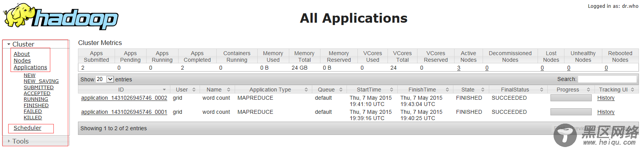Image resolution: width=644 pixels, height=149 pixels.
Task: Open the Decommissioned Nodes count link
Action: pyautogui.click(x=487, y=68)
